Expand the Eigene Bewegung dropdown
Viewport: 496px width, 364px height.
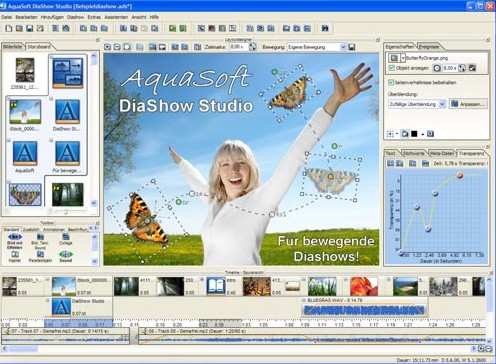point(317,47)
